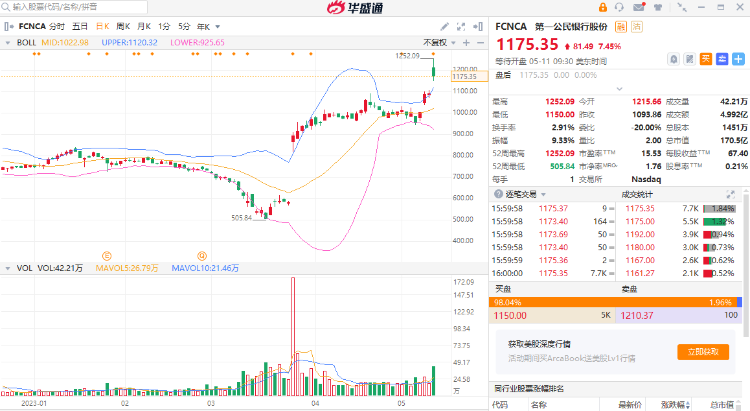Image resolution: width=750 pixels, height=411 pixels.
Task: Click the 1.84% gray statistics bar
Action: coord(719,209)
